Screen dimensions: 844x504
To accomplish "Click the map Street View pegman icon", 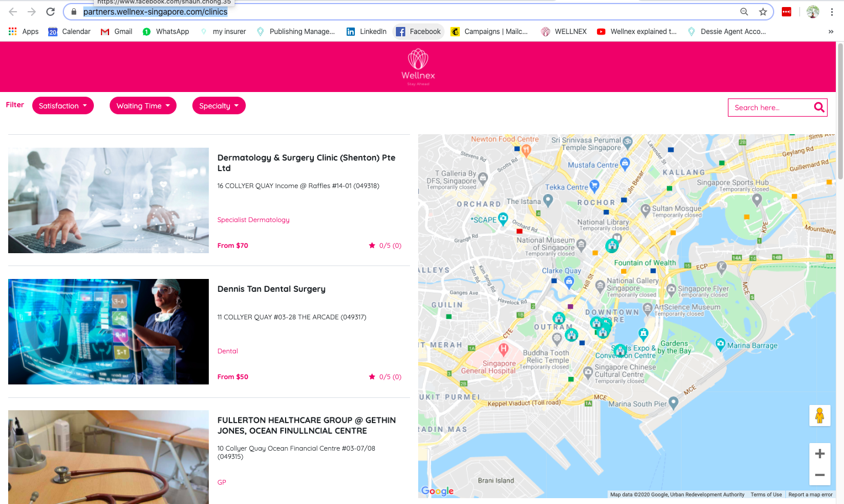I will 820,416.
